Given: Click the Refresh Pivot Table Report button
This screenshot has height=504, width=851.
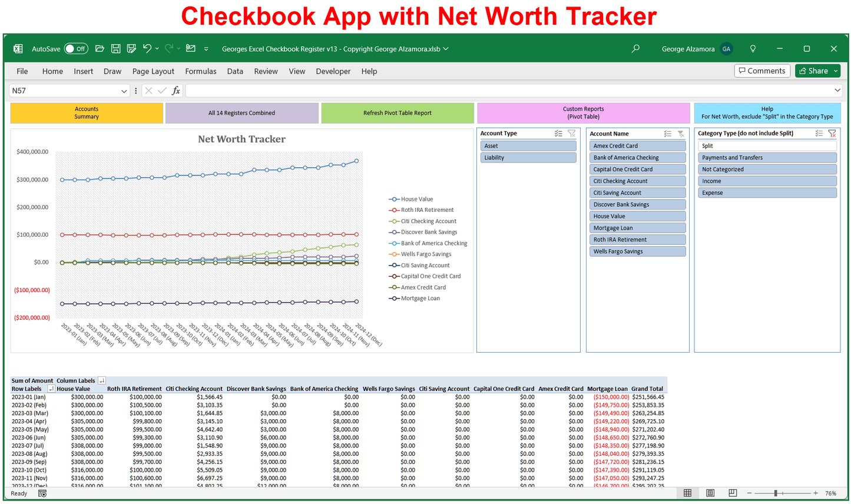Looking at the screenshot, I should click(x=397, y=113).
